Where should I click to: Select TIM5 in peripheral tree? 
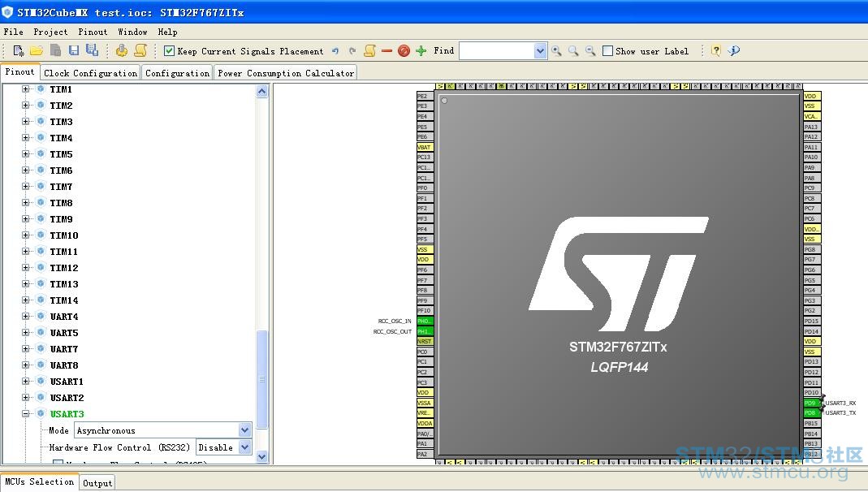click(x=61, y=154)
